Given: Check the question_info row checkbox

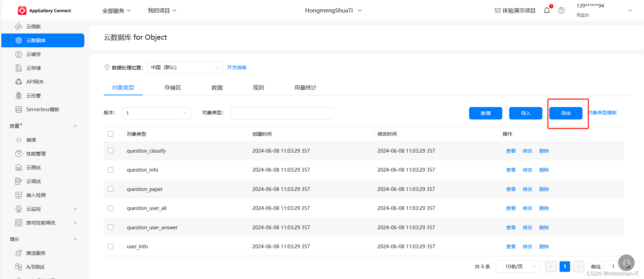Looking at the screenshot, I should tap(111, 170).
